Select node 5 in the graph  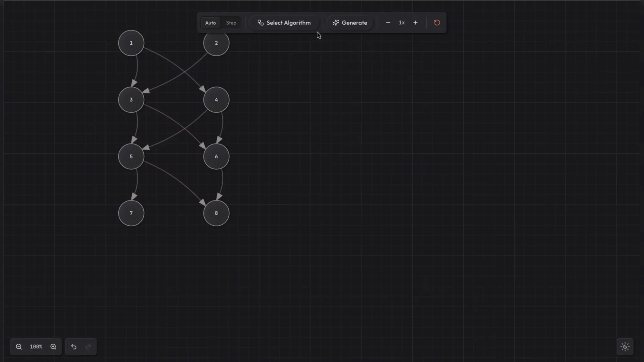(131, 156)
